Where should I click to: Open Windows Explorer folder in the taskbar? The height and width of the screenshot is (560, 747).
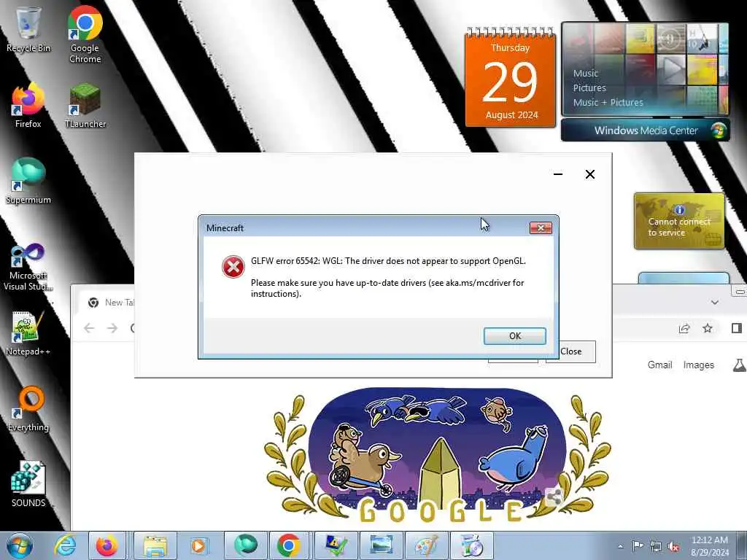155,545
